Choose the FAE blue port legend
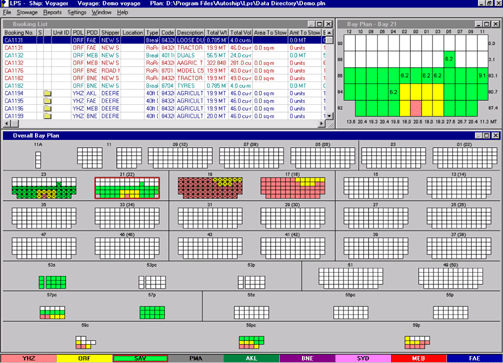503x363 pixels. tap(474, 359)
